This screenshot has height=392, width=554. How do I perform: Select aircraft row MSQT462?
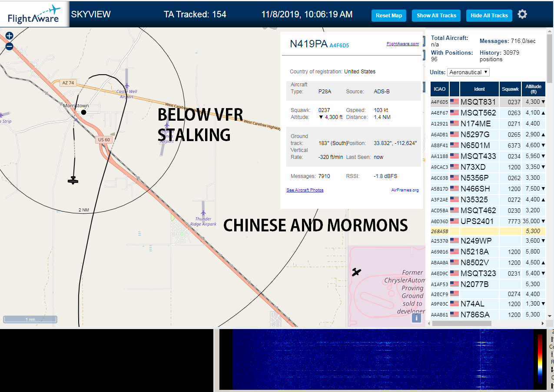(488, 211)
